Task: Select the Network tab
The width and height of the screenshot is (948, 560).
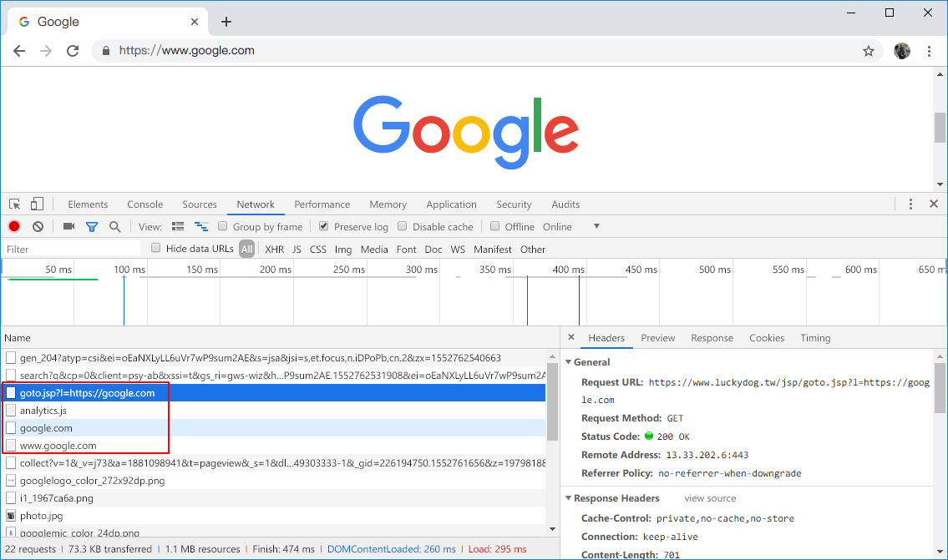Action: 256,204
